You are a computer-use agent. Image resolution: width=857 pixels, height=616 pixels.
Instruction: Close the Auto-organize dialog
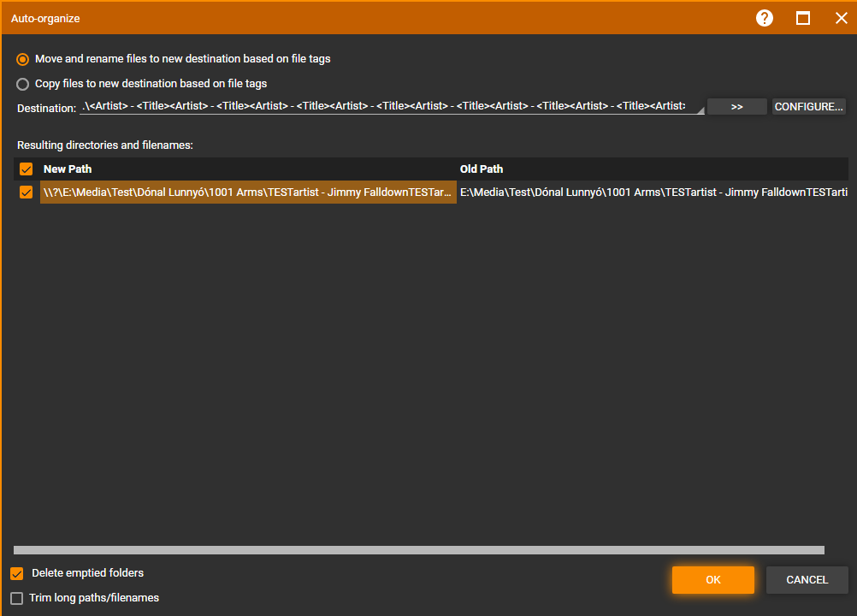pyautogui.click(x=841, y=18)
